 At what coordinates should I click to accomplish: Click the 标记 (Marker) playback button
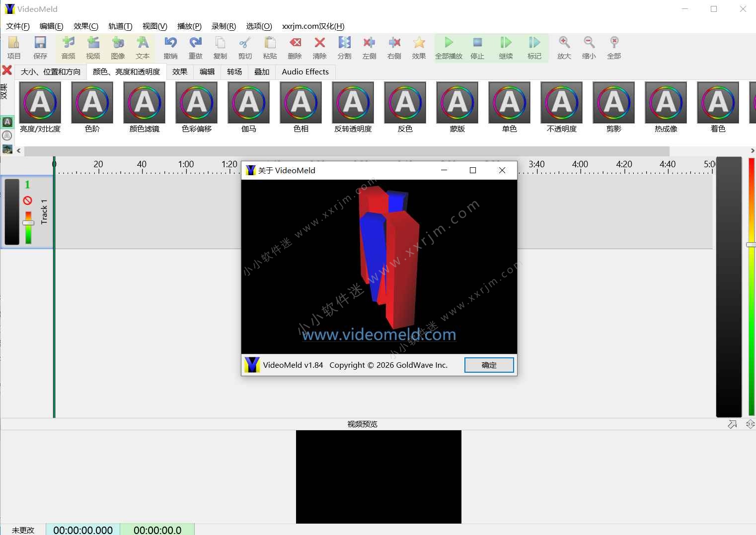coord(534,48)
